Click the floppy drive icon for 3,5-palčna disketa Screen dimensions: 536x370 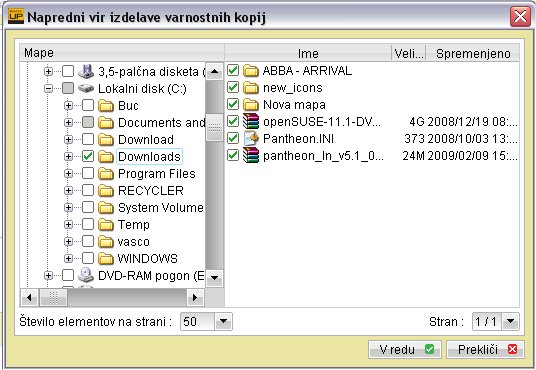[86, 71]
